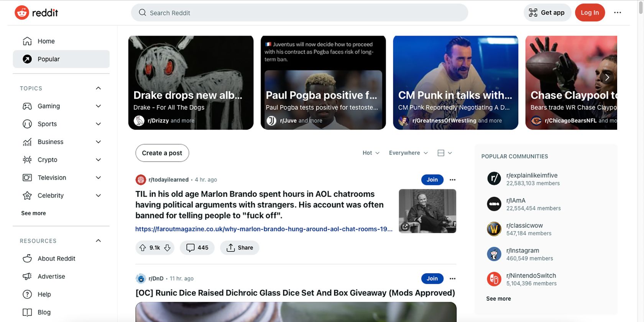The image size is (644, 322).
Task: Focus the Search Reddit field
Action: click(x=299, y=13)
